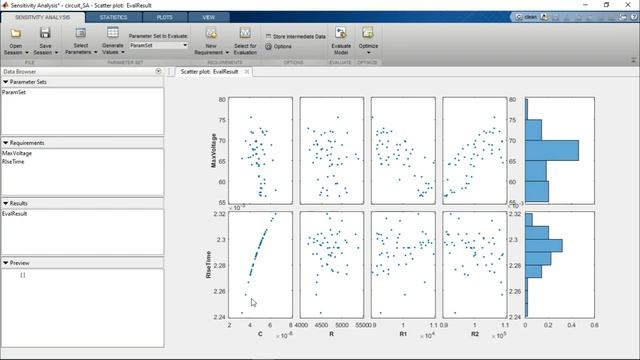Screen dimensions: 640x360
Task: Collapse the Requirements section
Action: 6,143
